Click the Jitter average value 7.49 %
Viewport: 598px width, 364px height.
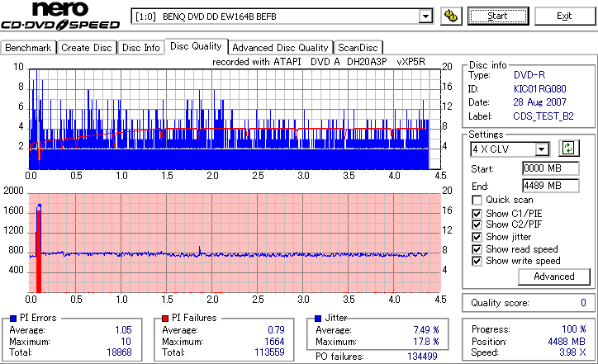coord(426,330)
